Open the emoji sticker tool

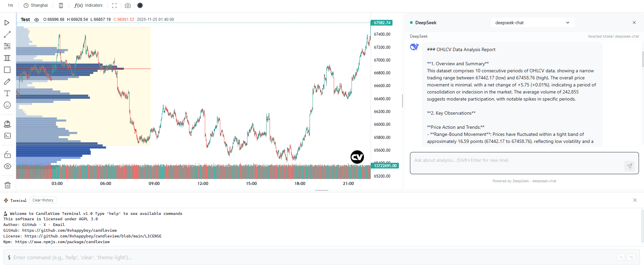pyautogui.click(x=7, y=105)
